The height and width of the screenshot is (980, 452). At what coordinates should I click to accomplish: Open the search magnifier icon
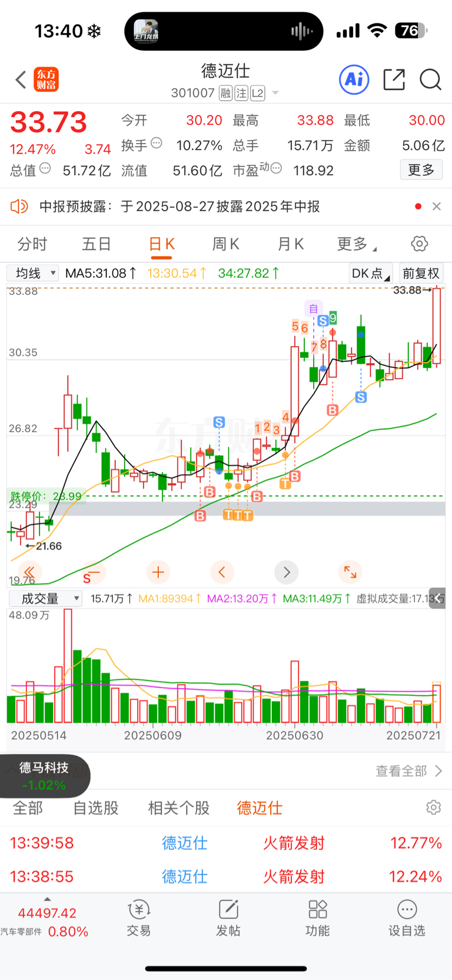click(430, 79)
